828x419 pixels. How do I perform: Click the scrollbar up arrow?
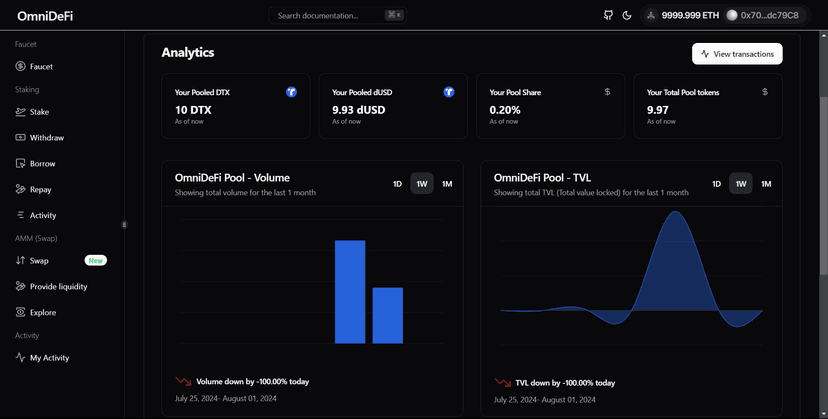point(823,34)
